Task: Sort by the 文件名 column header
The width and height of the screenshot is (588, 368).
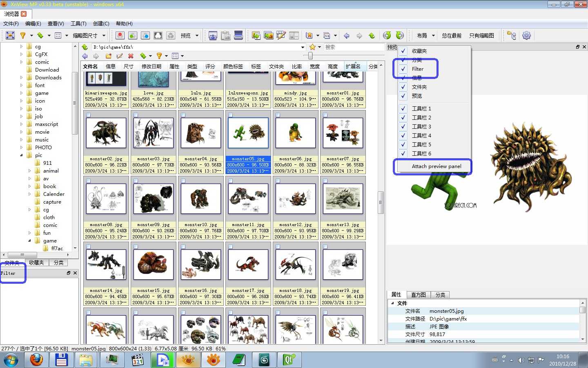Action: 90,66
